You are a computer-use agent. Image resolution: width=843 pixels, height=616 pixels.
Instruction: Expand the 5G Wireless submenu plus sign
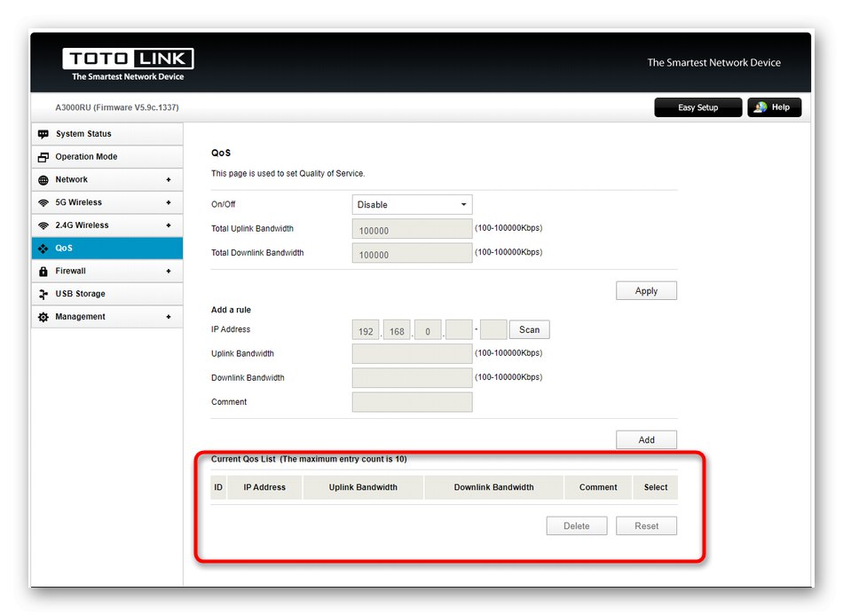(x=169, y=203)
